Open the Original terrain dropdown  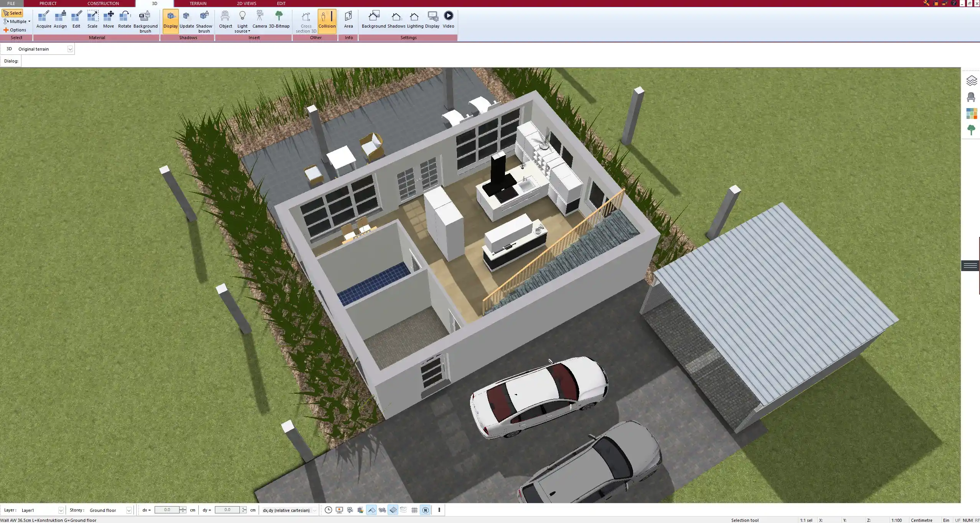point(70,49)
